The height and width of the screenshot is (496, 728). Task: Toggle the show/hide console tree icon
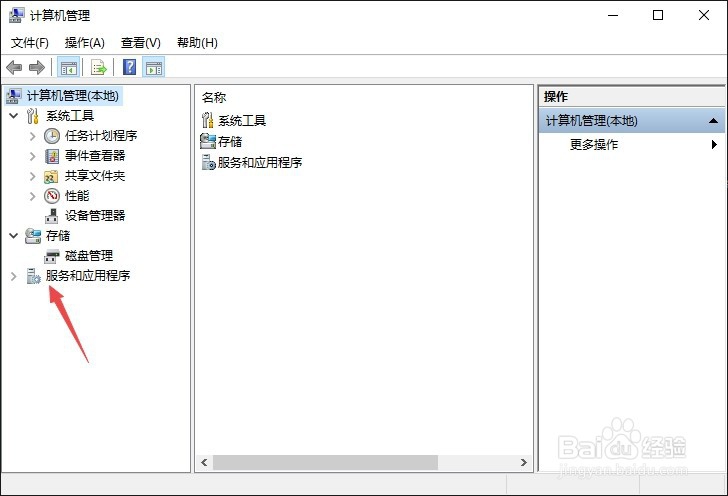click(x=69, y=68)
